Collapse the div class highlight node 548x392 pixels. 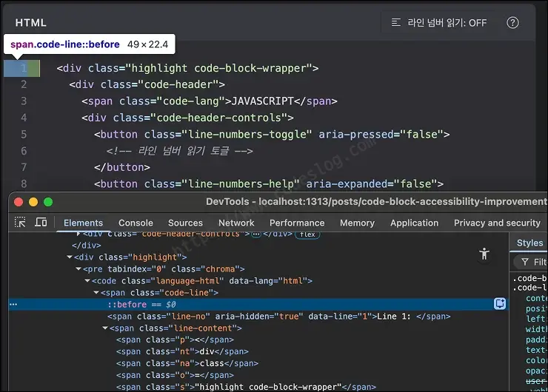[x=70, y=257]
